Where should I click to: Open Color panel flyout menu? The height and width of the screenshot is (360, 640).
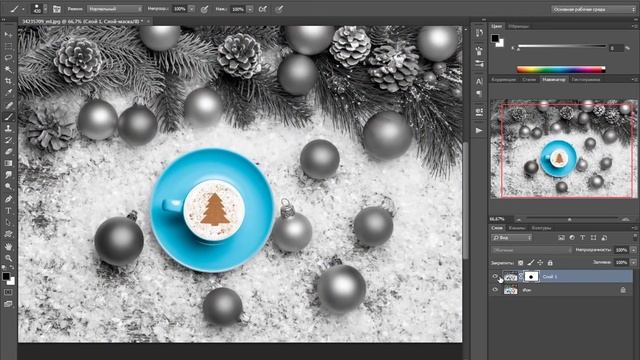pyautogui.click(x=634, y=26)
